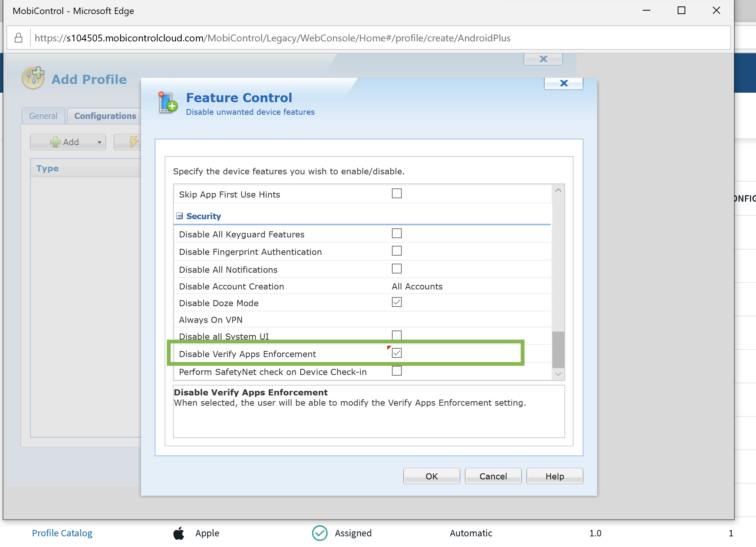Confirm with the OK button
This screenshot has width=756, height=547.
[431, 476]
